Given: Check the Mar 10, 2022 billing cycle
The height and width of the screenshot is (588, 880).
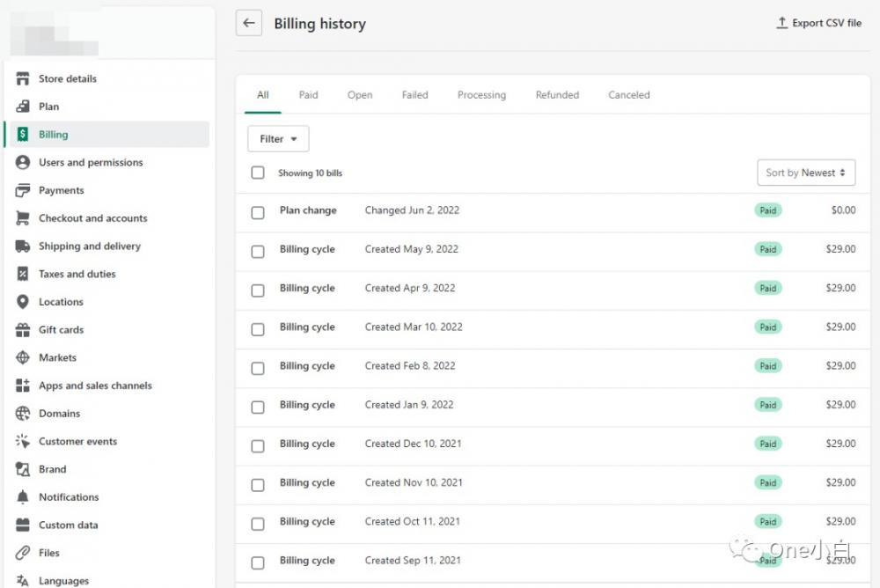Looking at the screenshot, I should click(x=258, y=329).
